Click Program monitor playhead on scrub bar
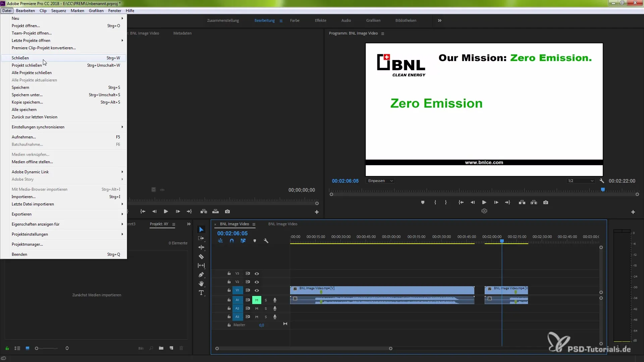 (x=603, y=190)
